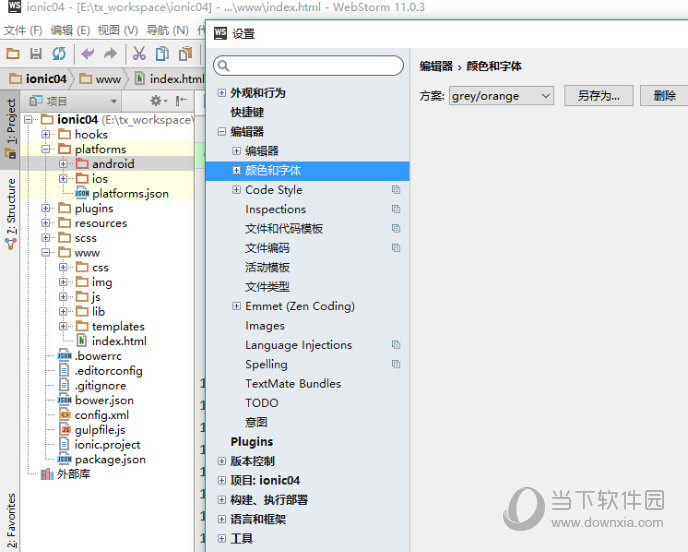Expand the 版本控制 settings node
688x552 pixels.
[x=222, y=461]
